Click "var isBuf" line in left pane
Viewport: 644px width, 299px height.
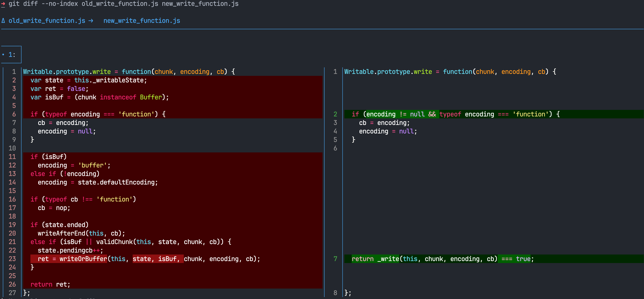click(x=47, y=97)
